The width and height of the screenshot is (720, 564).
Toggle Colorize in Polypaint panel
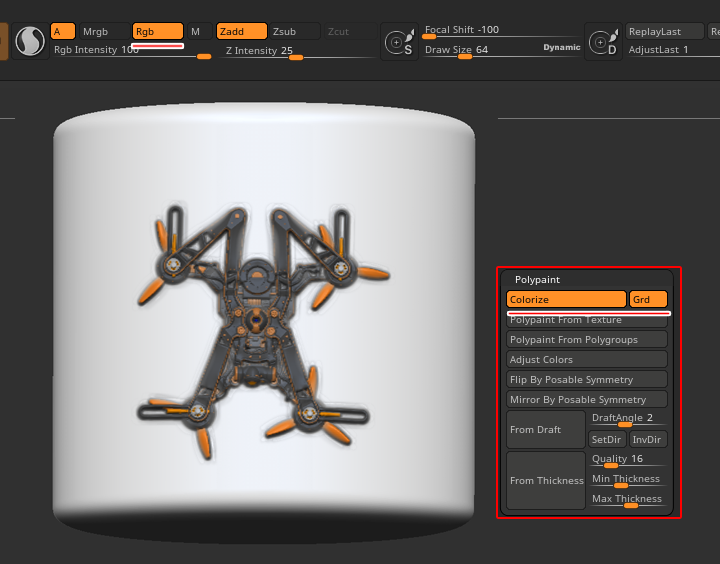566,300
